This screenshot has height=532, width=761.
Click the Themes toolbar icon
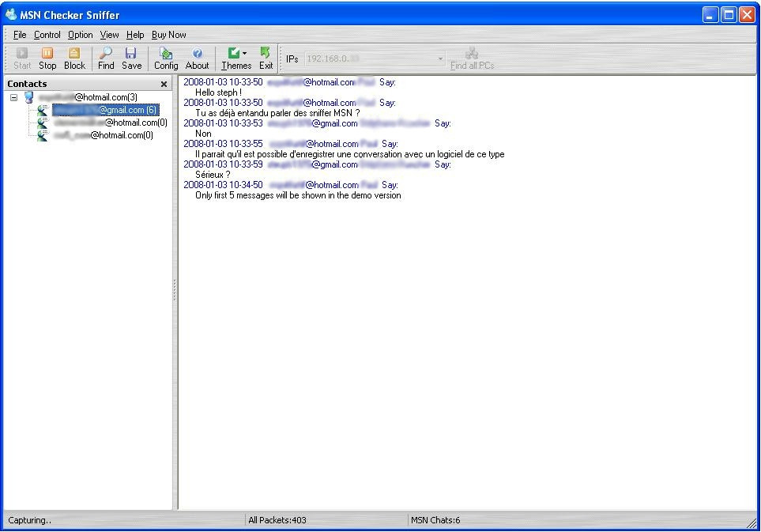[233, 53]
